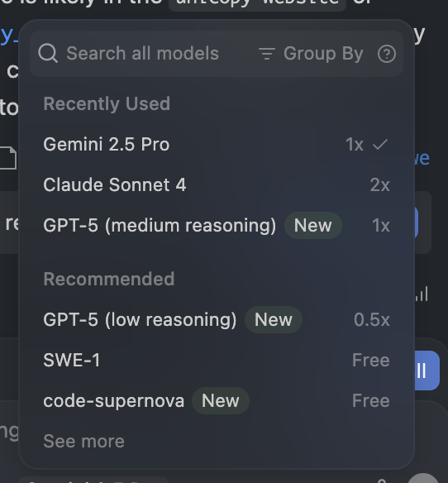Click the blue button with two vertical bars
The width and height of the screenshot is (448, 483).
pos(427,371)
